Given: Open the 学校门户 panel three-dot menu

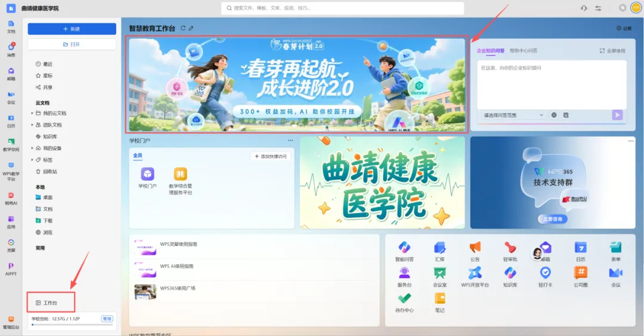Looking at the screenshot, I should (x=290, y=140).
